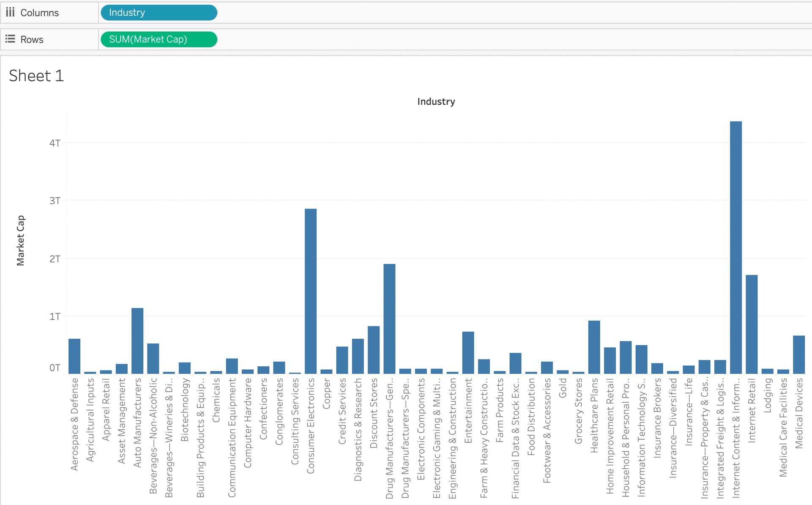Click the Entertainment axis label
This screenshot has width=812, height=505.
468,411
